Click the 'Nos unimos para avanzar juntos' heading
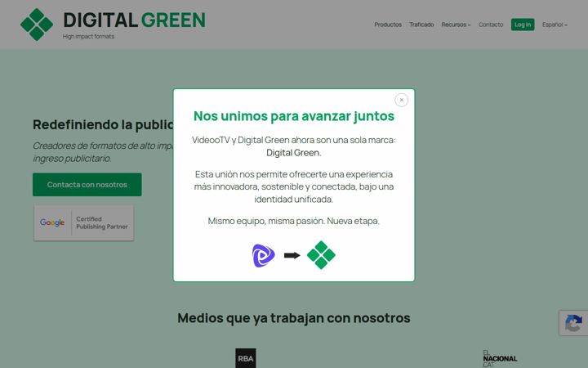This screenshot has height=368, width=588. 294,116
